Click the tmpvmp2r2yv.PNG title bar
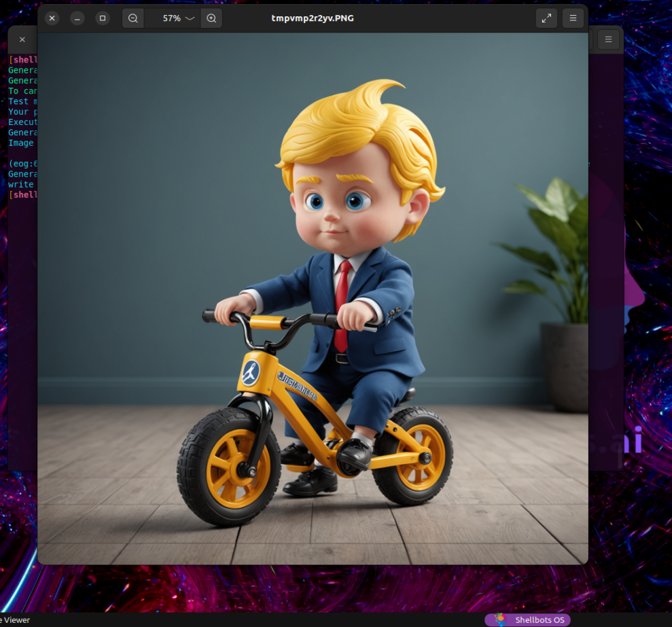 coord(313,18)
